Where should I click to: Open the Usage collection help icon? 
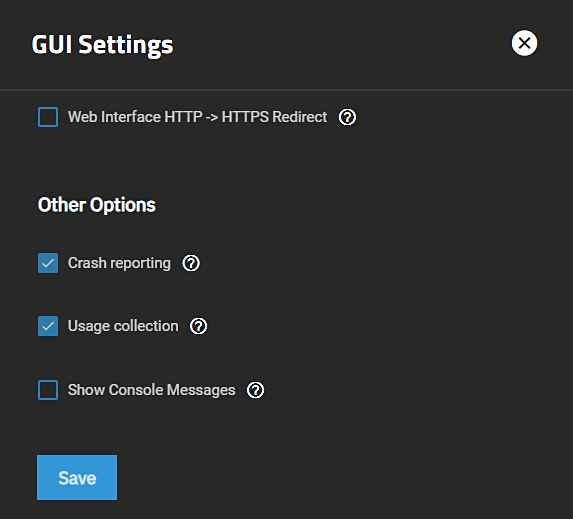point(198,326)
